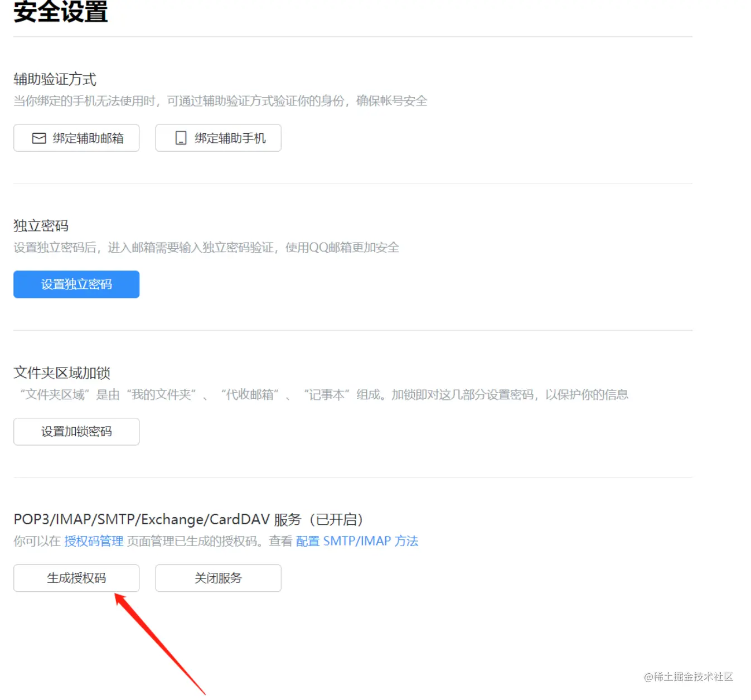Click the envelope icon in 绑定辅助邮箱 button

pyautogui.click(x=39, y=138)
